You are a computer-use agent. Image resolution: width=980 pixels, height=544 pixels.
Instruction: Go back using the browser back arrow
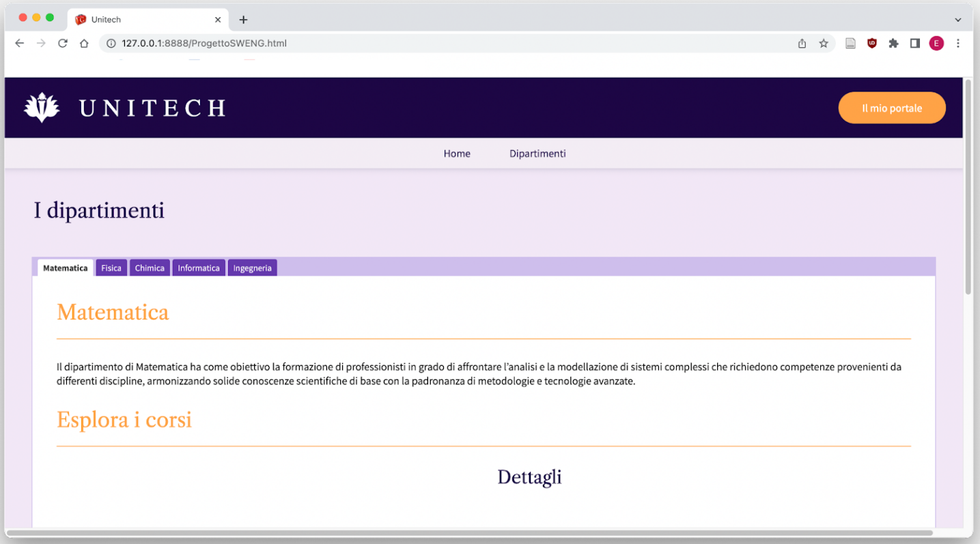[19, 43]
